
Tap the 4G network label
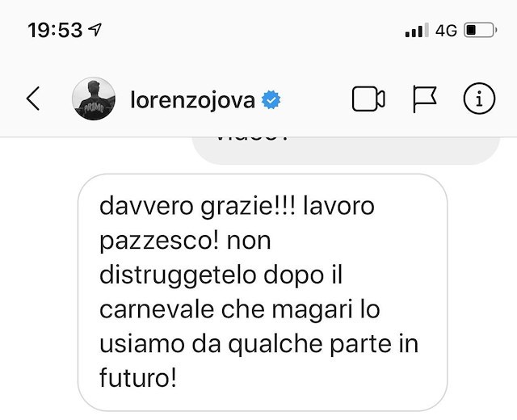(x=446, y=31)
